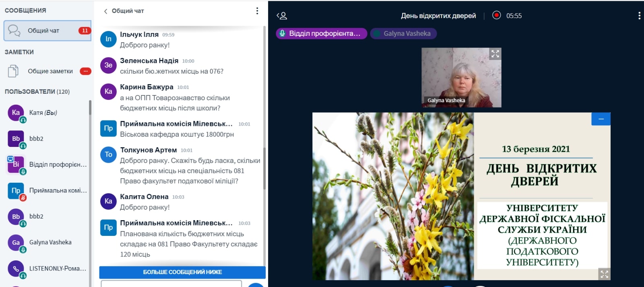Click the shared notes document icon
The width and height of the screenshot is (644, 287).
point(13,71)
